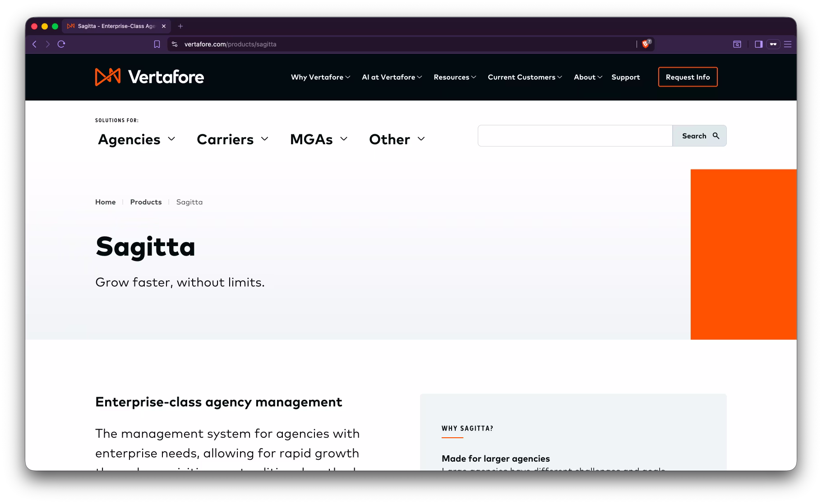Expand Why Vertafore menu
822x504 pixels.
tap(320, 77)
